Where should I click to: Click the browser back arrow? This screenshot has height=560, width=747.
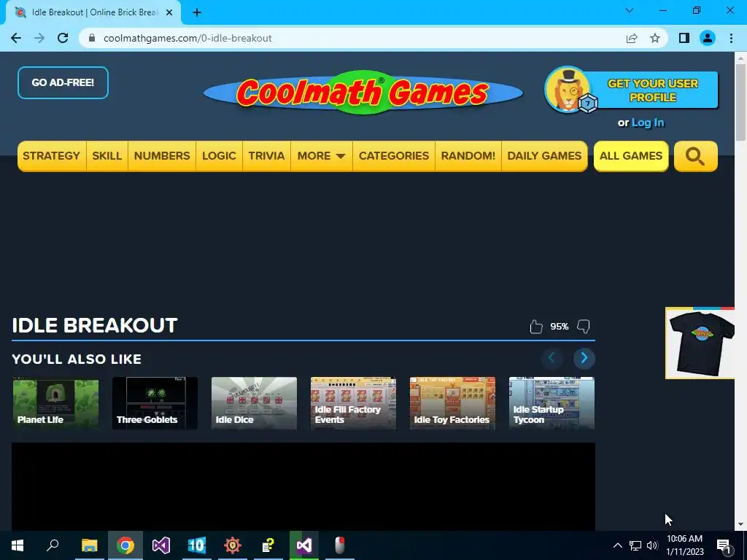(16, 38)
